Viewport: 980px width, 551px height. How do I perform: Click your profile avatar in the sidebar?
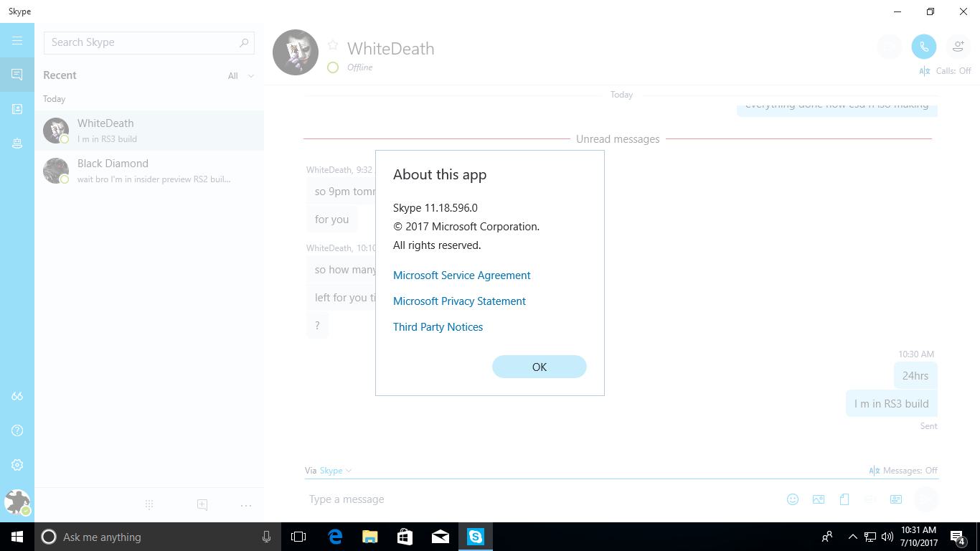coord(17,502)
